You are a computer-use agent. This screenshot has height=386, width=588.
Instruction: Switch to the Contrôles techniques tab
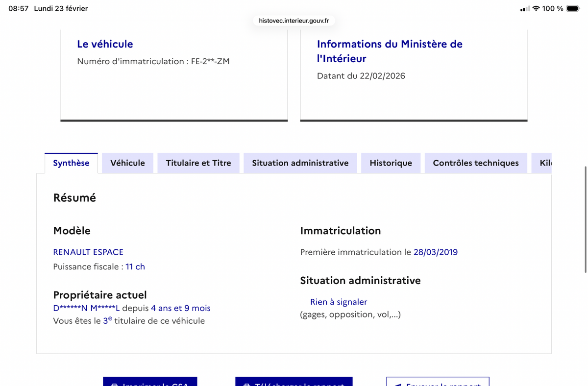(475, 163)
